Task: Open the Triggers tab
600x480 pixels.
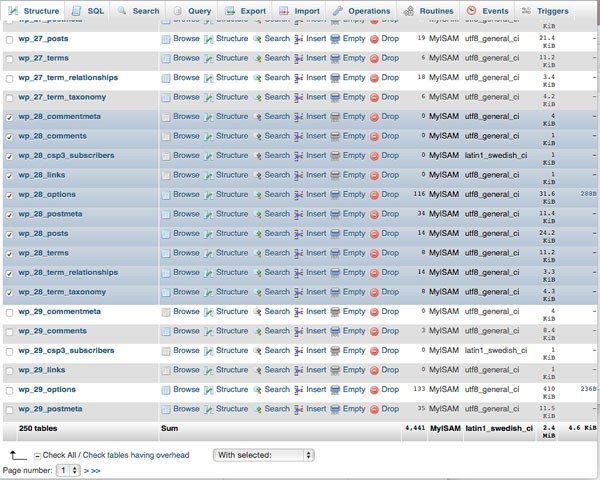Action: tap(545, 11)
